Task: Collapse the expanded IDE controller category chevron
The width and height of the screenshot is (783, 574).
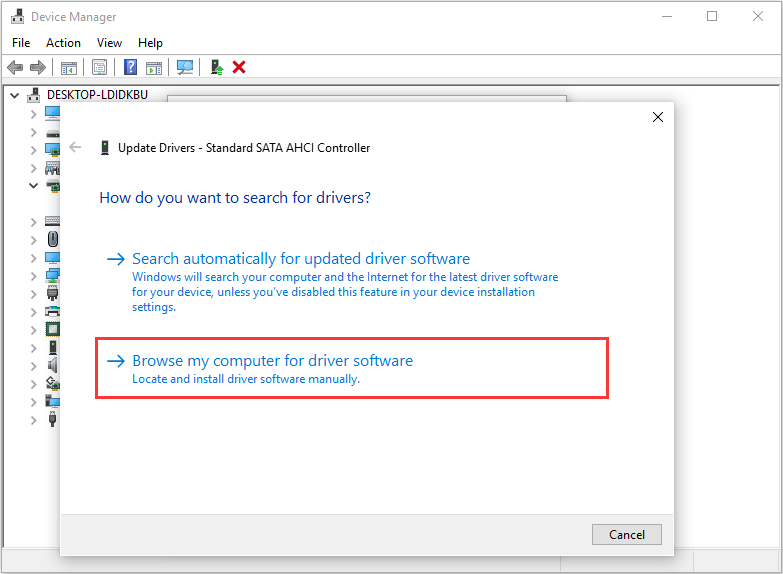Action: click(33, 185)
